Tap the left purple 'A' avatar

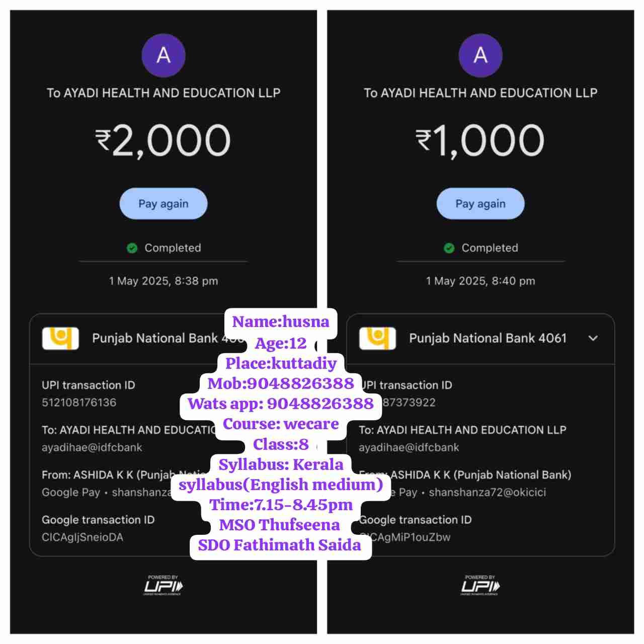point(164,55)
